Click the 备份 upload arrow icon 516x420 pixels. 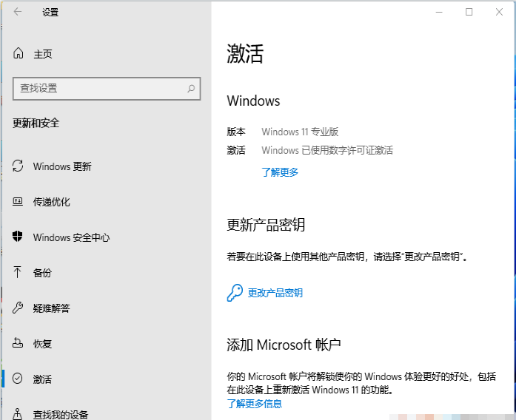tap(19, 273)
